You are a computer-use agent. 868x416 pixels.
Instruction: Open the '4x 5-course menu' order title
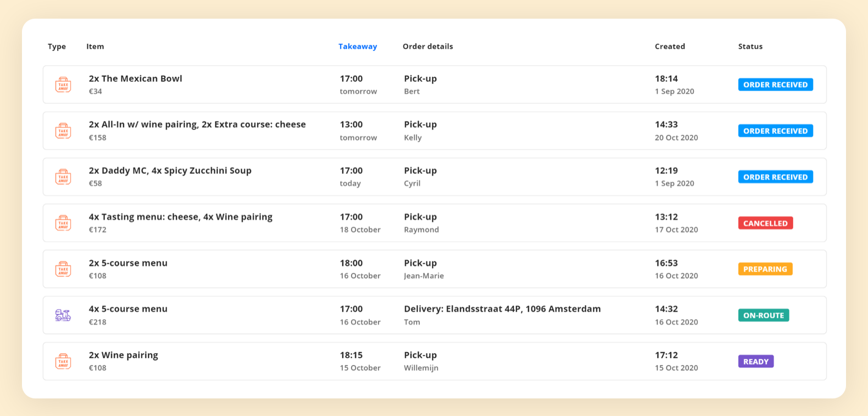point(128,309)
